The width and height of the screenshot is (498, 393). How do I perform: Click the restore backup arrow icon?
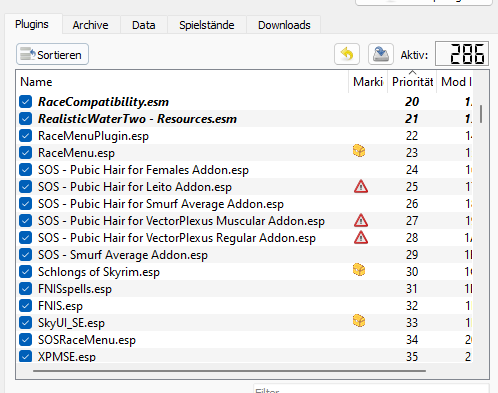pyautogui.click(x=347, y=54)
